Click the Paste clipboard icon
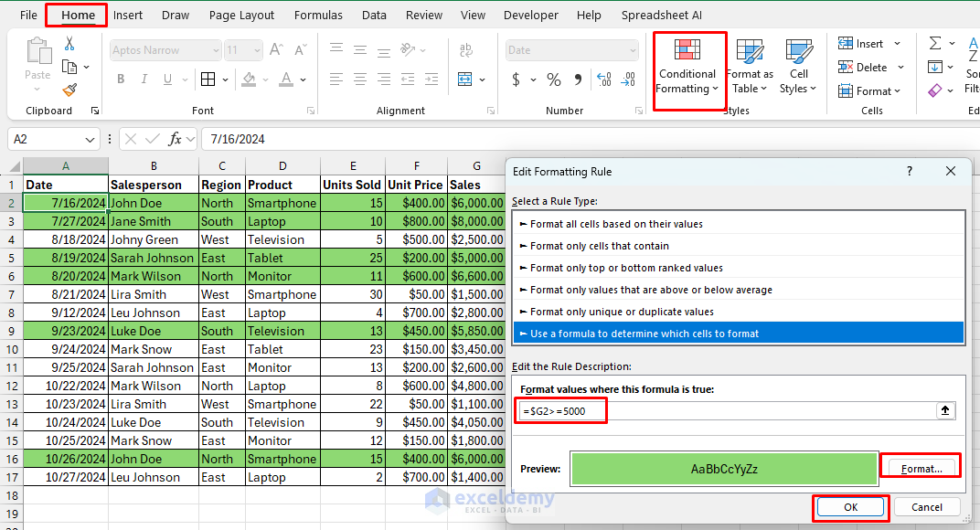The image size is (980, 530). tap(38, 51)
